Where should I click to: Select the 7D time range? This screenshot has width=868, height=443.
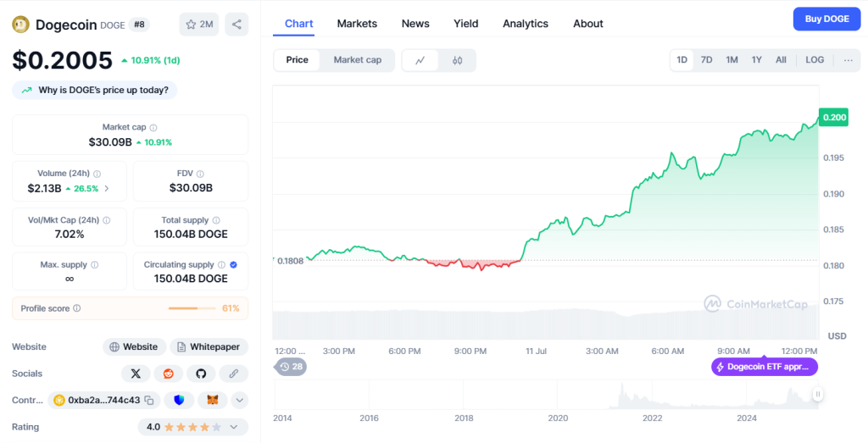point(707,60)
